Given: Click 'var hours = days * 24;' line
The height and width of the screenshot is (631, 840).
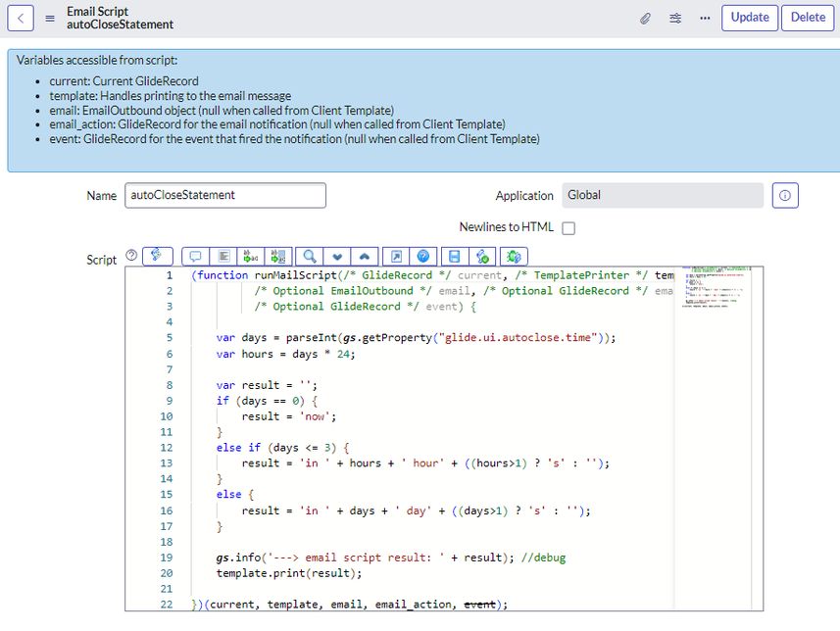Looking at the screenshot, I should coord(285,354).
